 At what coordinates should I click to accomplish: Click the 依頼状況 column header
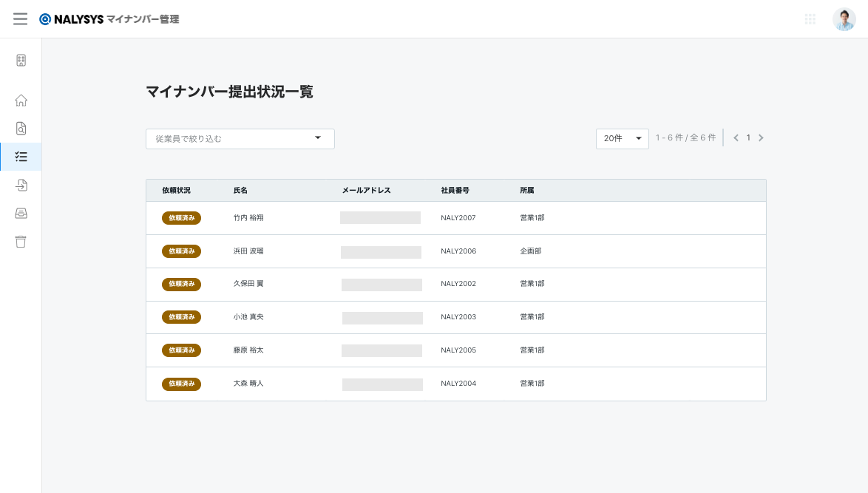(176, 191)
